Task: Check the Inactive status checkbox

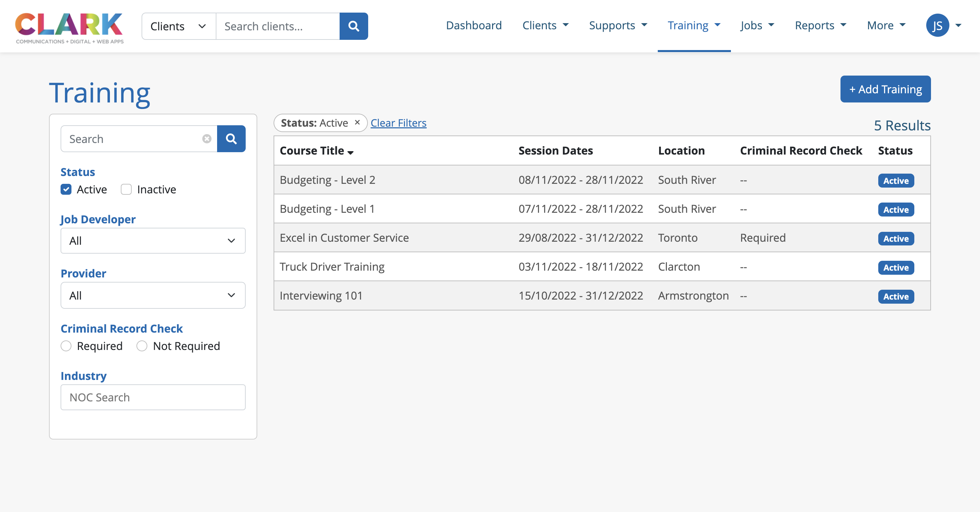Action: [126, 190]
